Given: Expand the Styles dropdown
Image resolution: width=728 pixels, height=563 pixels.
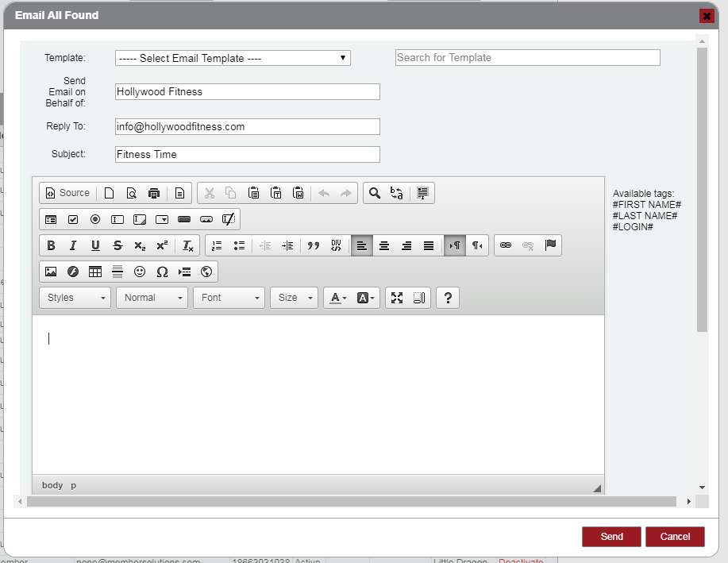Looking at the screenshot, I should point(75,298).
